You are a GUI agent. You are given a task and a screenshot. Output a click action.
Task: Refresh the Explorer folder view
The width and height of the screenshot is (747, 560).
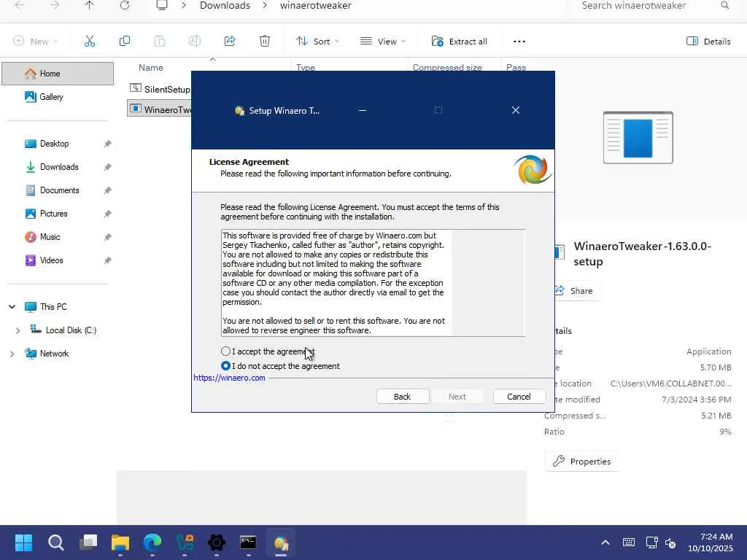124,5
